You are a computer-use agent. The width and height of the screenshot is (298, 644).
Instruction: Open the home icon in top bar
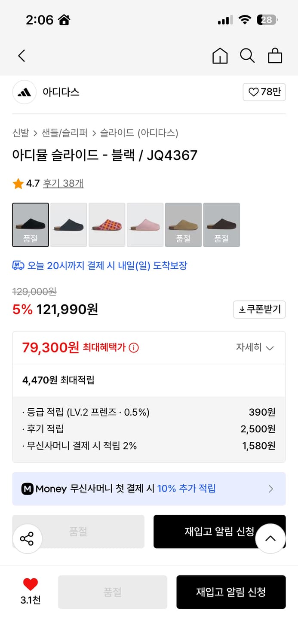(220, 56)
